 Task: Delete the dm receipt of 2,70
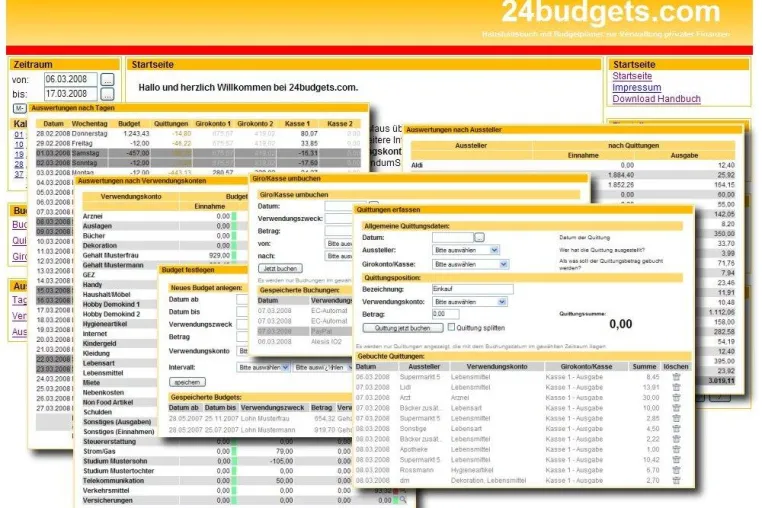[x=676, y=480]
